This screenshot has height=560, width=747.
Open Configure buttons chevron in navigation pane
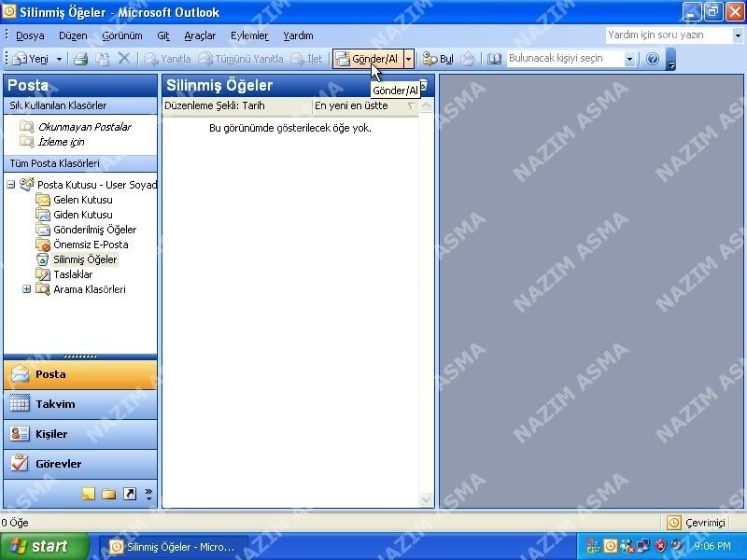(148, 494)
